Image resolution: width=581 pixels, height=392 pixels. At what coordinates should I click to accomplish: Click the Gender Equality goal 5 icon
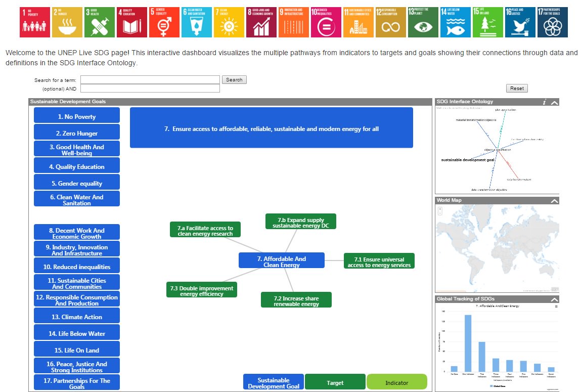164,22
